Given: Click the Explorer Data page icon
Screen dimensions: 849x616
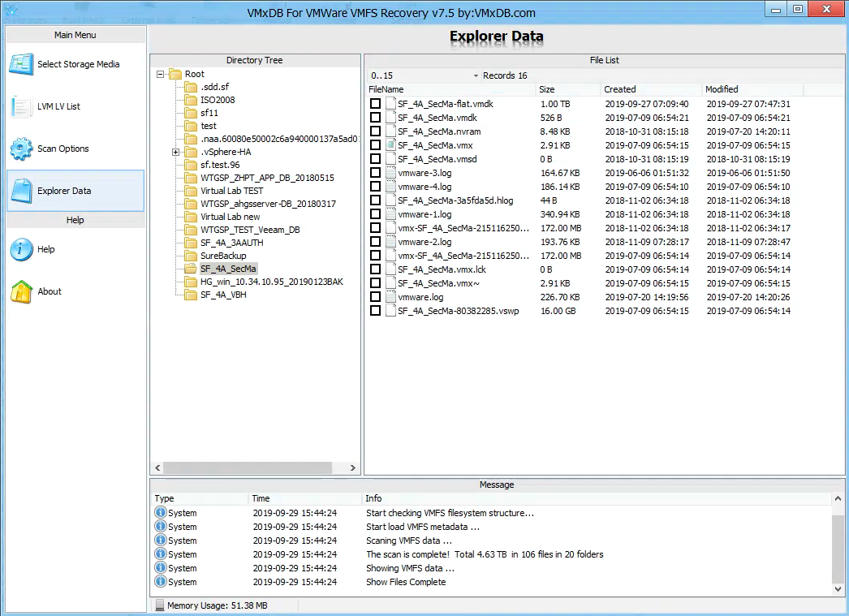Looking at the screenshot, I should tap(22, 191).
